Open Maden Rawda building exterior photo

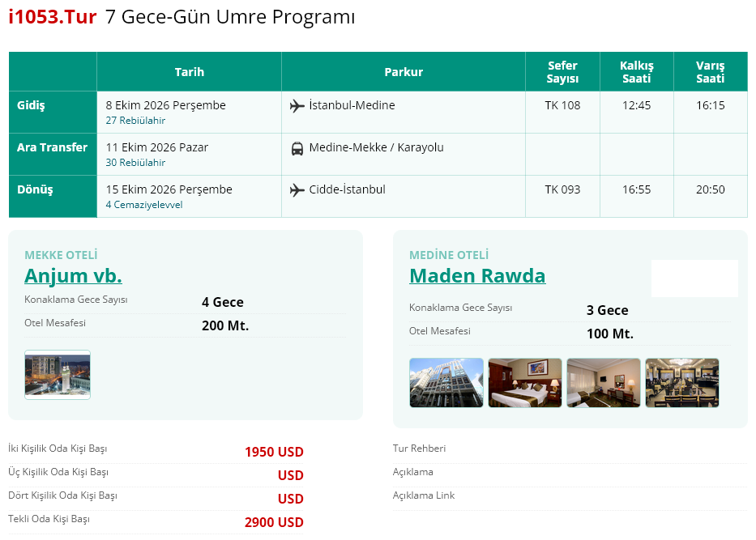[446, 383]
